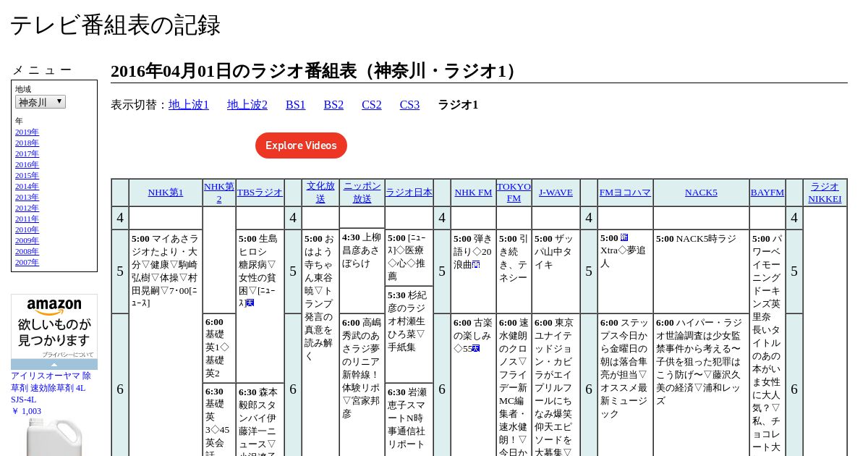This screenshot has height=456, width=868.
Task: Open the 2010年 archive link
Action: coord(27,230)
